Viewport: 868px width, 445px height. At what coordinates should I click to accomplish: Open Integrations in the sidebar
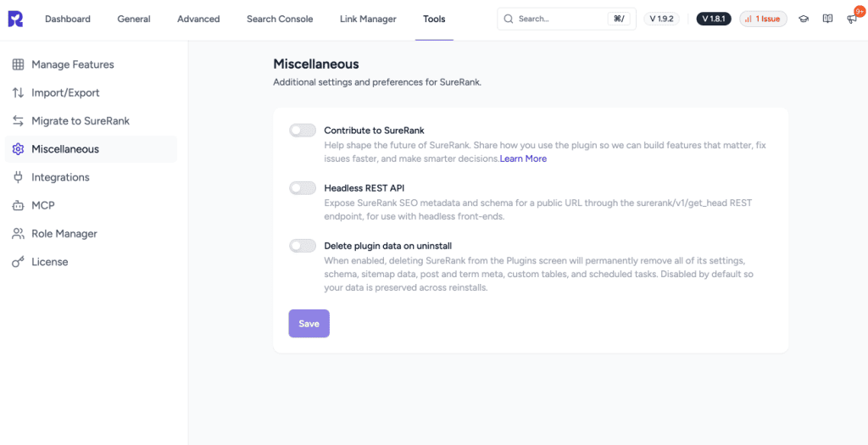coord(91,177)
